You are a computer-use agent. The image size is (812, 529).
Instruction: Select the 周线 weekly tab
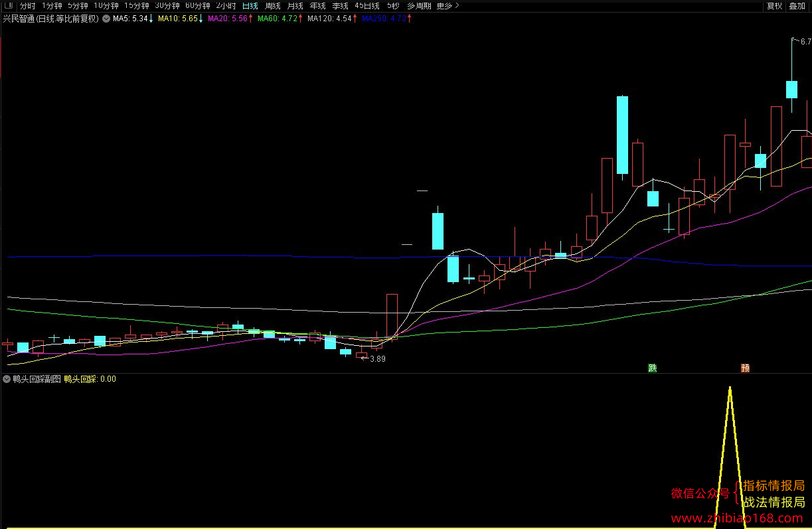pyautogui.click(x=273, y=6)
